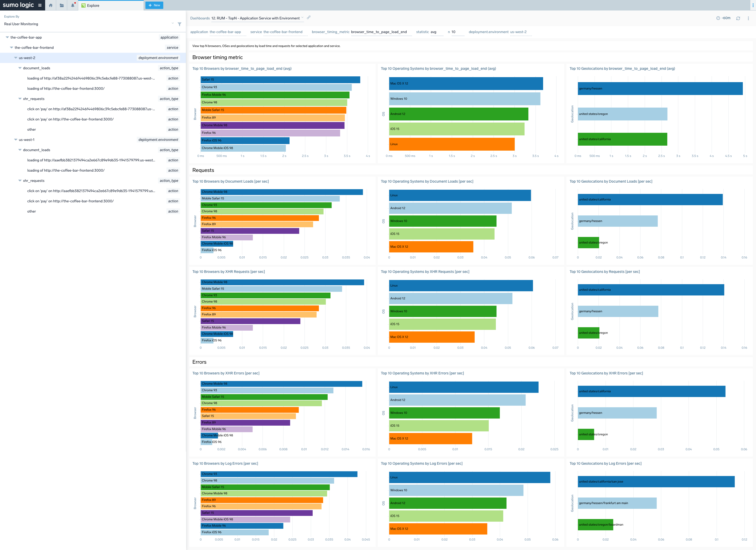This screenshot has height=550, width=756.
Task: Refresh the dashboard with the refresh icon
Action: pyautogui.click(x=738, y=18)
